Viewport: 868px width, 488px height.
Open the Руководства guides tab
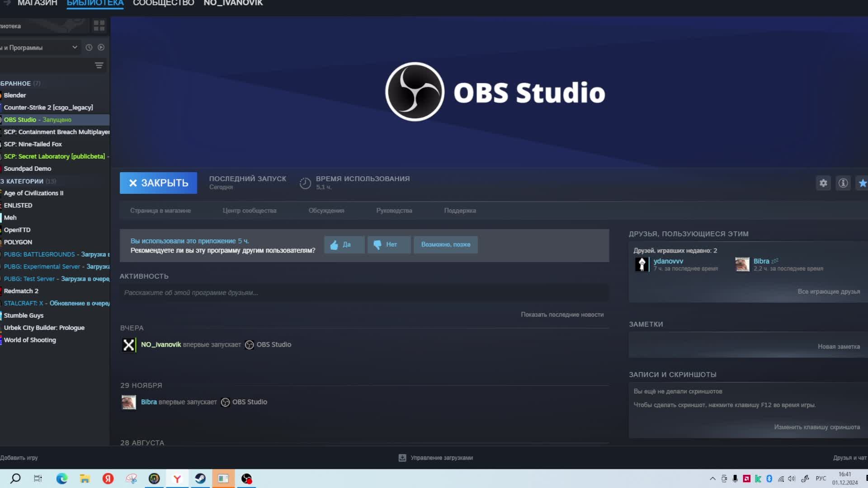pos(394,210)
